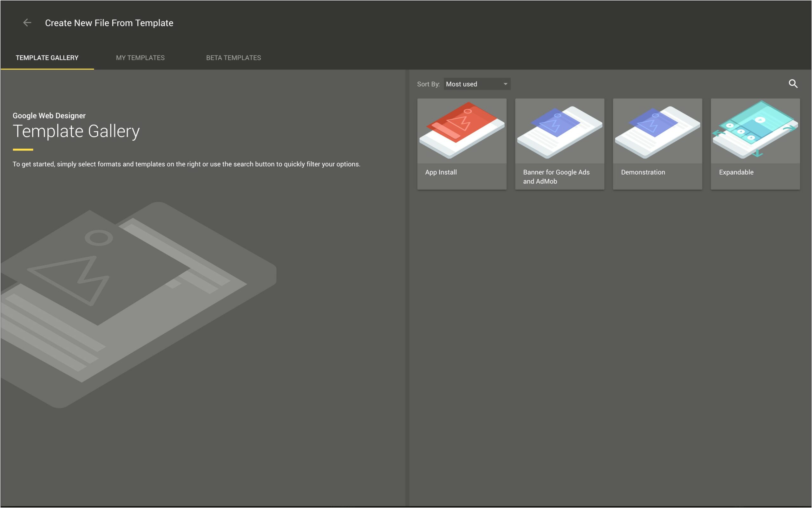Switch to the Template Gallery tab
The width and height of the screenshot is (812, 508).
point(47,58)
